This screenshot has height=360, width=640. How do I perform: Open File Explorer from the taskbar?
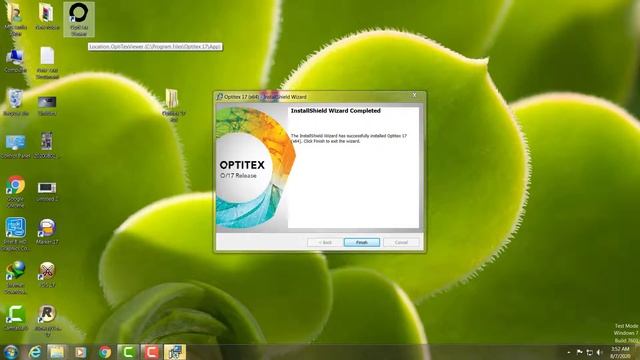pos(57,352)
